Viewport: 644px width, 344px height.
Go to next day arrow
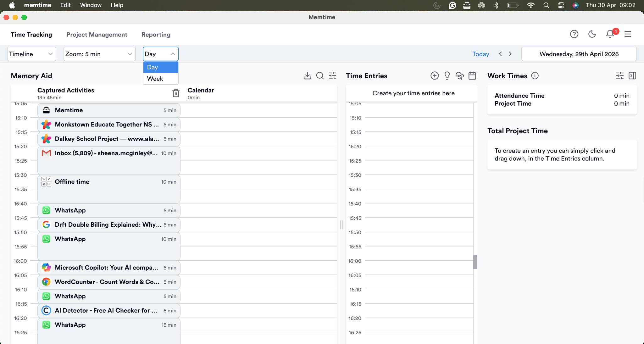pos(510,54)
